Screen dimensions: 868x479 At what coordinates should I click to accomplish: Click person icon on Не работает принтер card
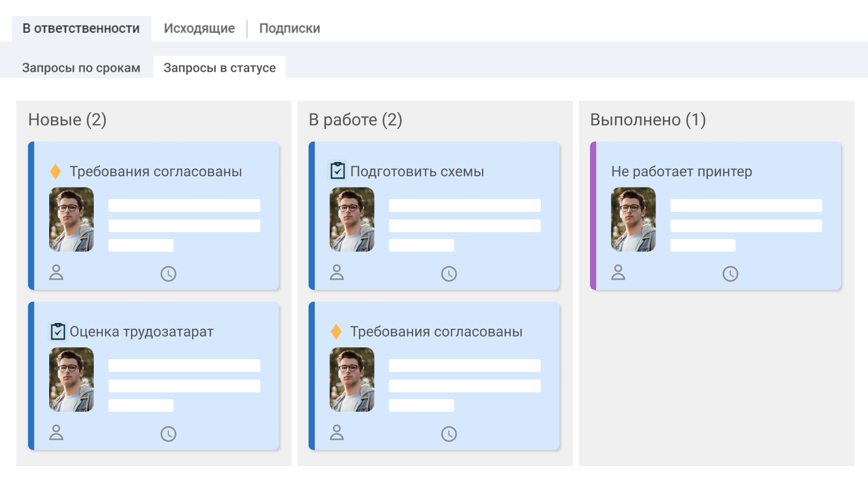pyautogui.click(x=618, y=272)
